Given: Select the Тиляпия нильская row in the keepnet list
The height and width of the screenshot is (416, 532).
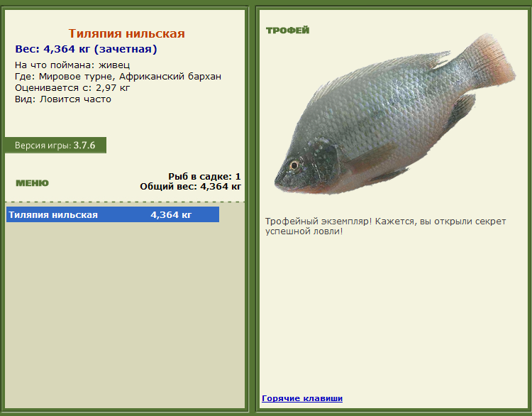Looking at the screenshot, I should point(113,214).
